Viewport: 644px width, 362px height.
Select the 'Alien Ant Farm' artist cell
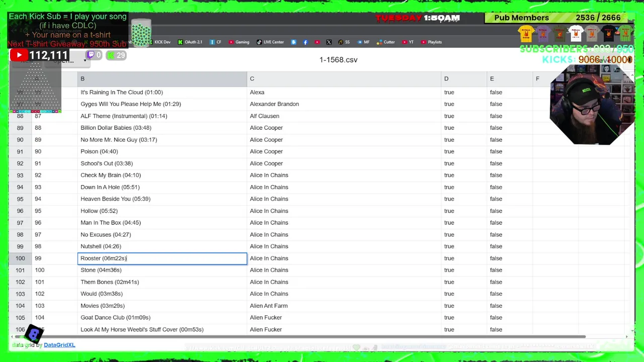point(344,306)
